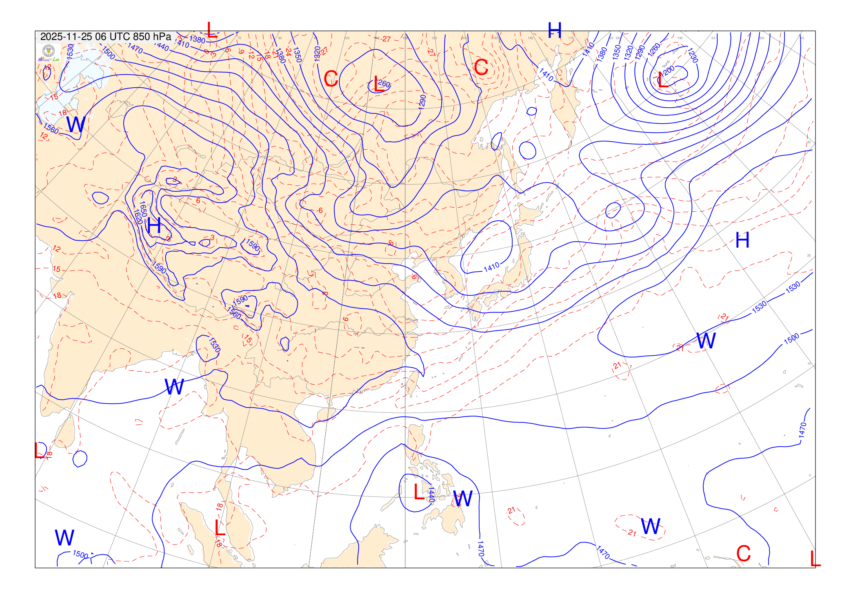Click the Severe Storm Lab logo text
This screenshot has height=616, width=853.
pyautogui.click(x=49, y=60)
